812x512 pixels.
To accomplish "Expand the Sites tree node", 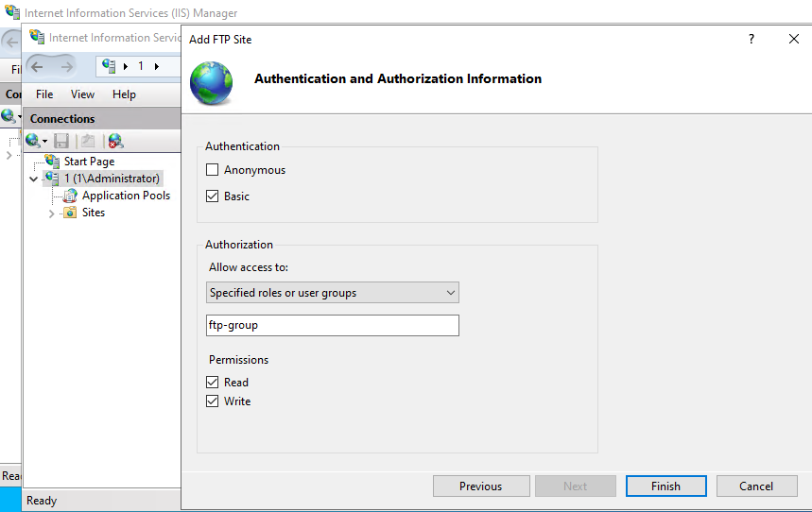I will click(51, 213).
